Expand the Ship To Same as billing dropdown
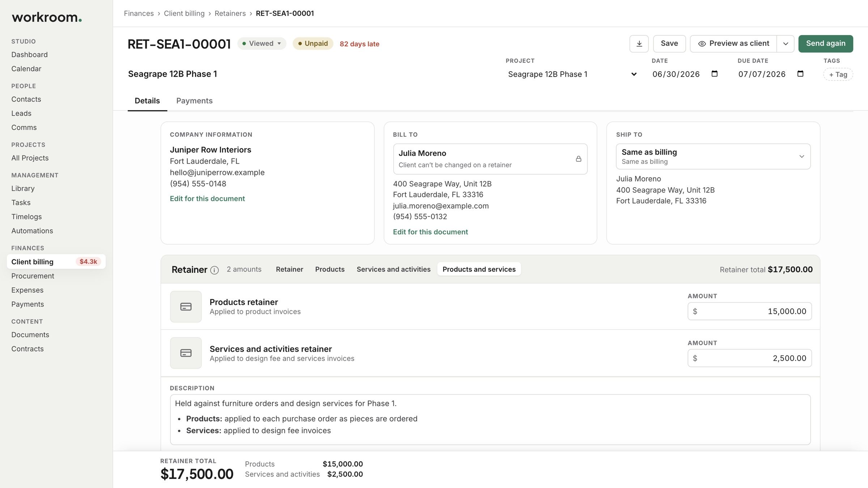This screenshot has width=868, height=488. click(713, 157)
